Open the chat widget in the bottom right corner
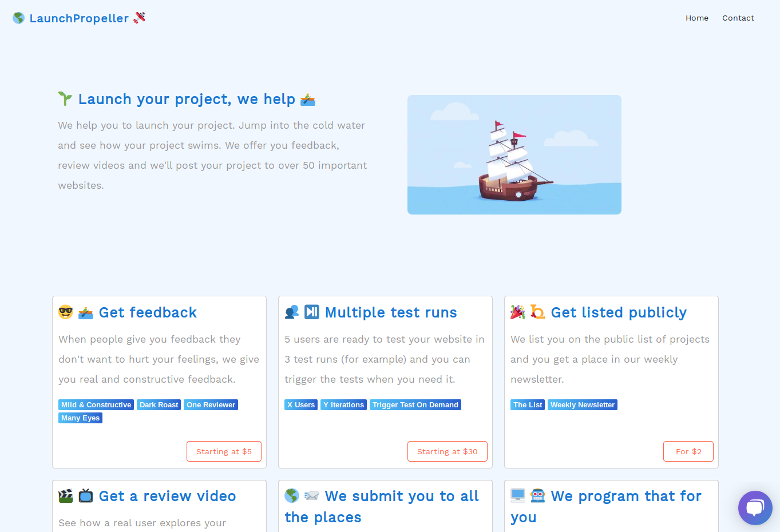This screenshot has width=780, height=532. coord(755,507)
